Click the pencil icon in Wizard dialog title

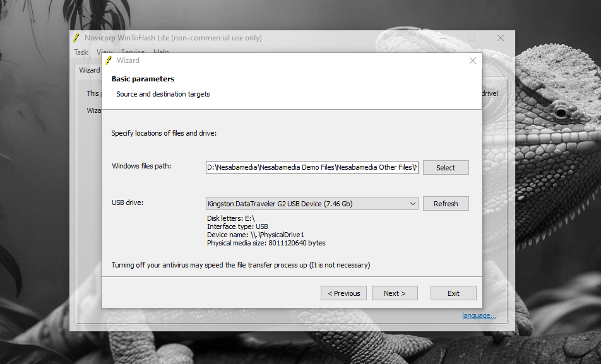tap(109, 61)
